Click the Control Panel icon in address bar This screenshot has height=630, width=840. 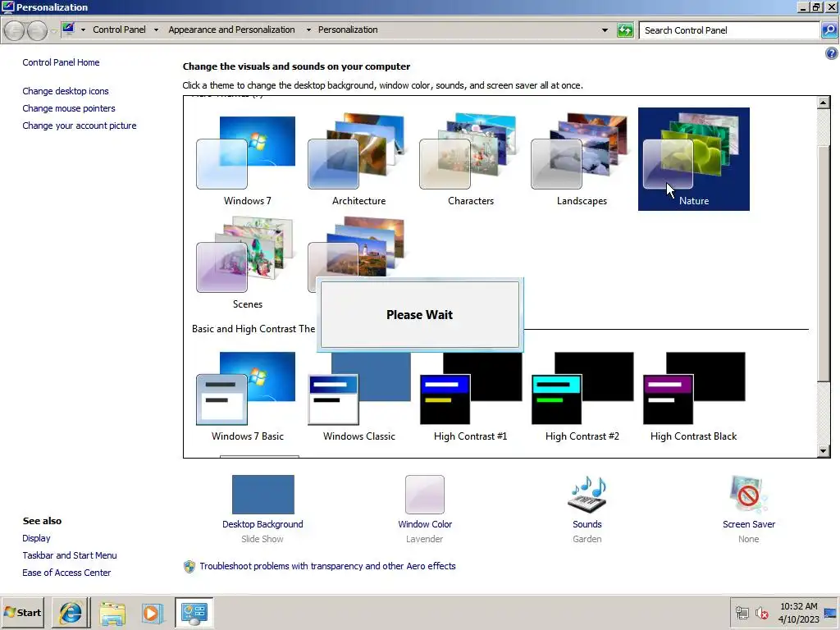pos(68,29)
